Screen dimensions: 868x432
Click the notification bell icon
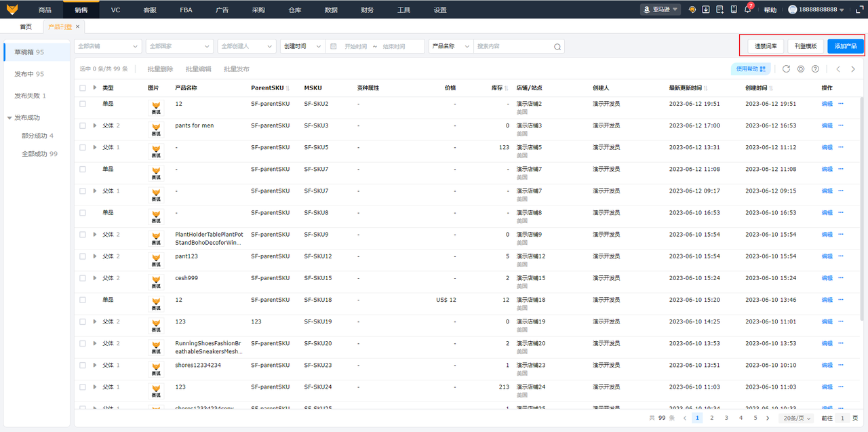pos(747,9)
